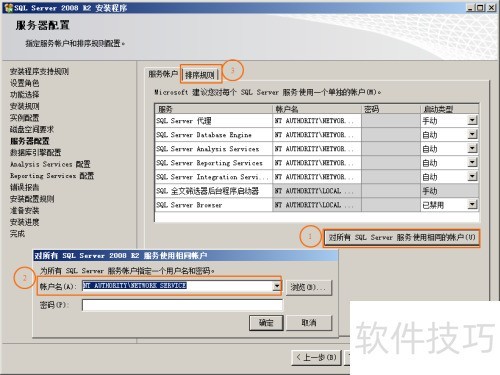Expand the 帐户名 combo box list

click(x=277, y=286)
